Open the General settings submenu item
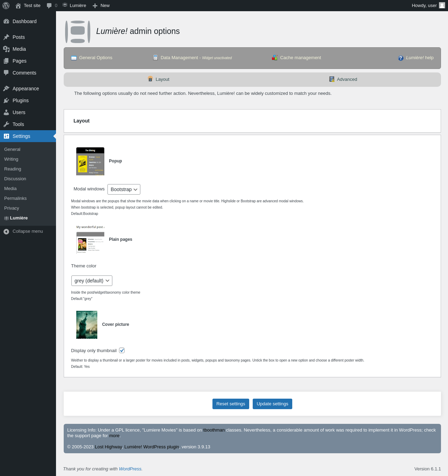Screen dimensions: 448x476 point(12,149)
